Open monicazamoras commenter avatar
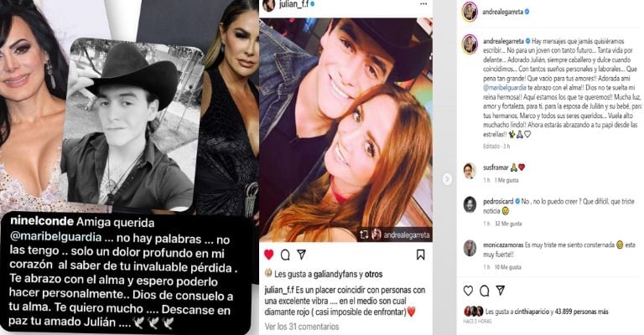The height and width of the screenshot is (335, 644). (470, 248)
